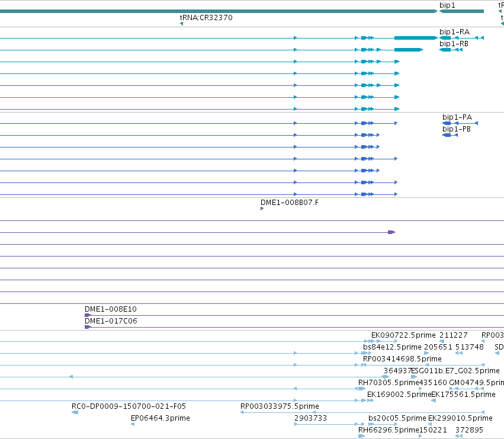Click the DME1-017C06 feature label
The height and width of the screenshot is (439, 504).
tap(111, 321)
